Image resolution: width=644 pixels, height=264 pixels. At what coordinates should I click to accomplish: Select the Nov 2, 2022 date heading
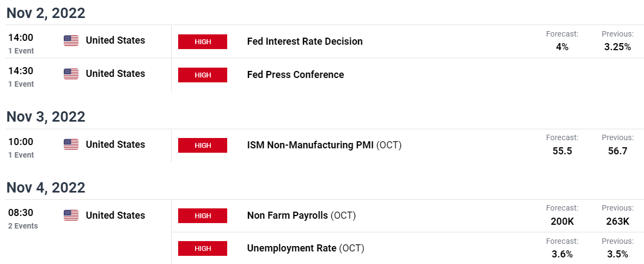pos(46,13)
